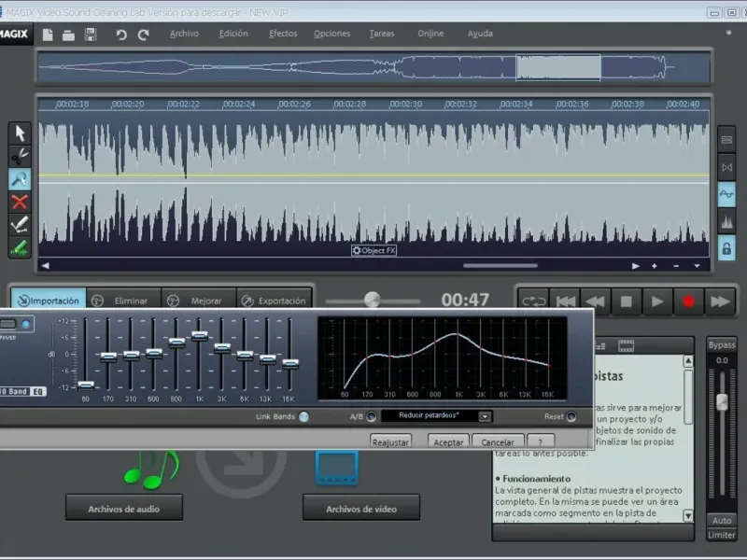The width and height of the screenshot is (747, 560).
Task: Create a new project with the blank page icon
Action: tap(48, 35)
